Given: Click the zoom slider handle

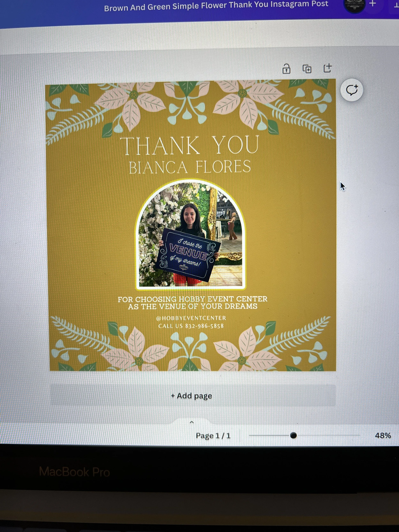Looking at the screenshot, I should click(x=293, y=435).
